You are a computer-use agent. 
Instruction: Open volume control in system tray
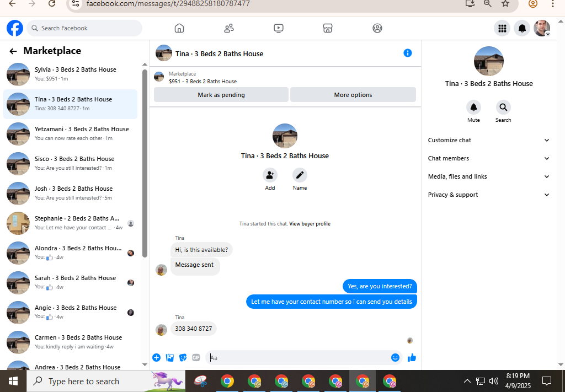[x=494, y=381]
